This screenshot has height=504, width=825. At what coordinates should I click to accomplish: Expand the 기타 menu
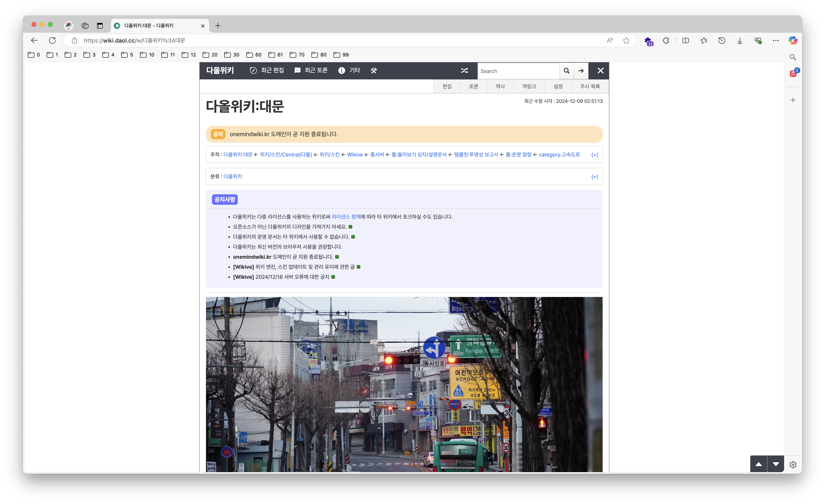[349, 70]
